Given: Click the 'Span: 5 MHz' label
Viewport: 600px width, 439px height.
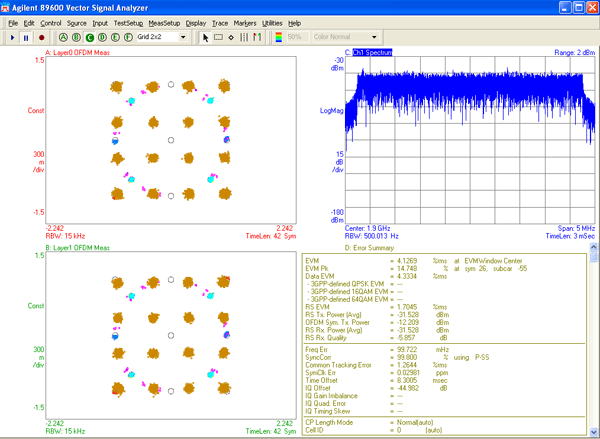Looking at the screenshot, I should (x=576, y=228).
